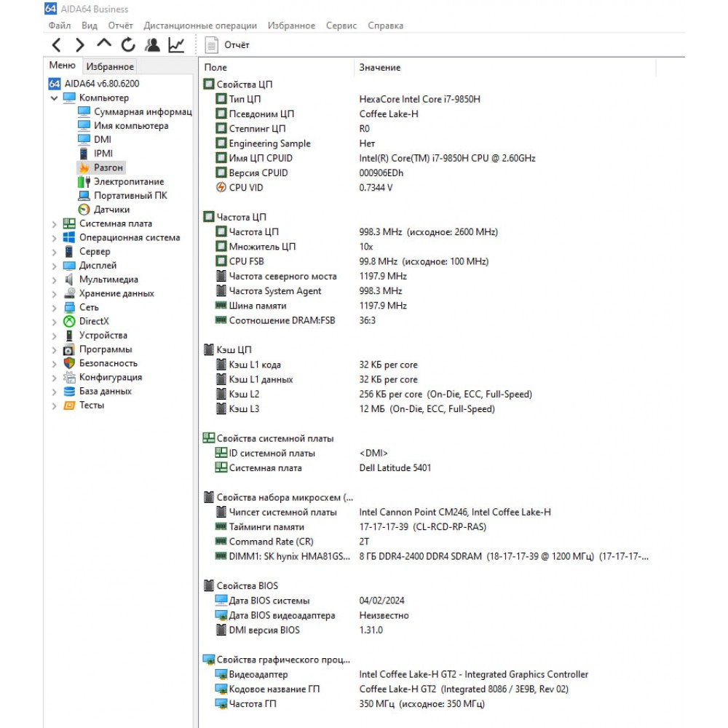Expand the Устройства tree node
This screenshot has width=728, height=728.
54,336
